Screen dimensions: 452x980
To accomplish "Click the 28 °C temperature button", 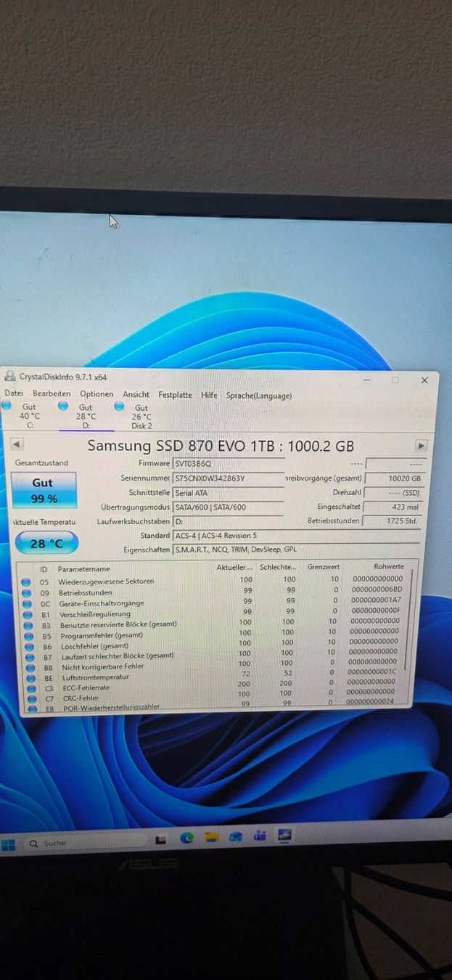I will (46, 543).
